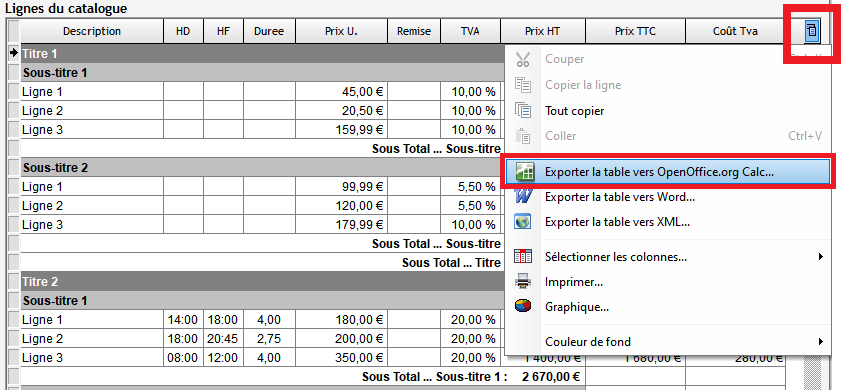The width and height of the screenshot is (851, 390).
Task: Expand the Couleur de fond submenu arrow
Action: (821, 342)
